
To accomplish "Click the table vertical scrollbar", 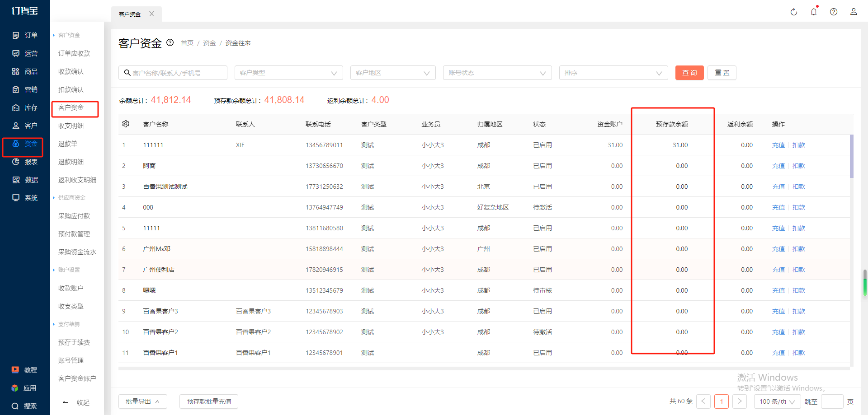I will click(x=852, y=156).
